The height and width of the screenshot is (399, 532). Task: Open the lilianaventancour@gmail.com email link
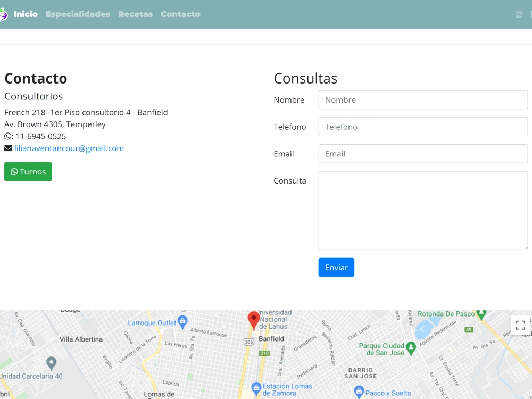pos(69,148)
